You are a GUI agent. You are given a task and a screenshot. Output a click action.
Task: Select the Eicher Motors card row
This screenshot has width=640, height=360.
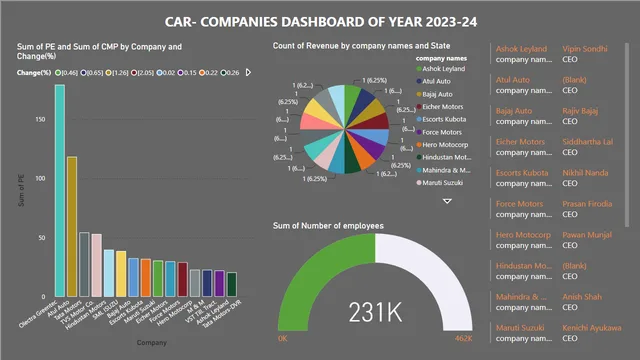point(555,147)
